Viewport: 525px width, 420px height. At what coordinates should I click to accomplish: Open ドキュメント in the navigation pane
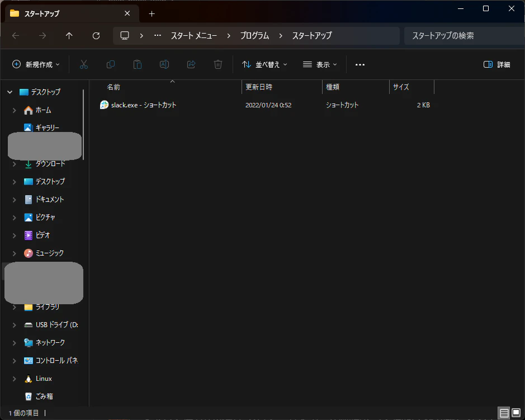click(50, 199)
